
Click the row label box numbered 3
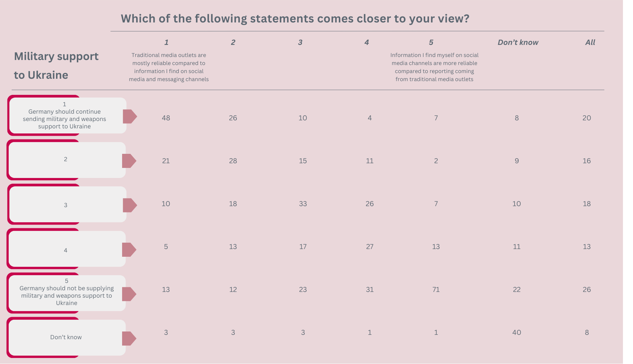[67, 204]
